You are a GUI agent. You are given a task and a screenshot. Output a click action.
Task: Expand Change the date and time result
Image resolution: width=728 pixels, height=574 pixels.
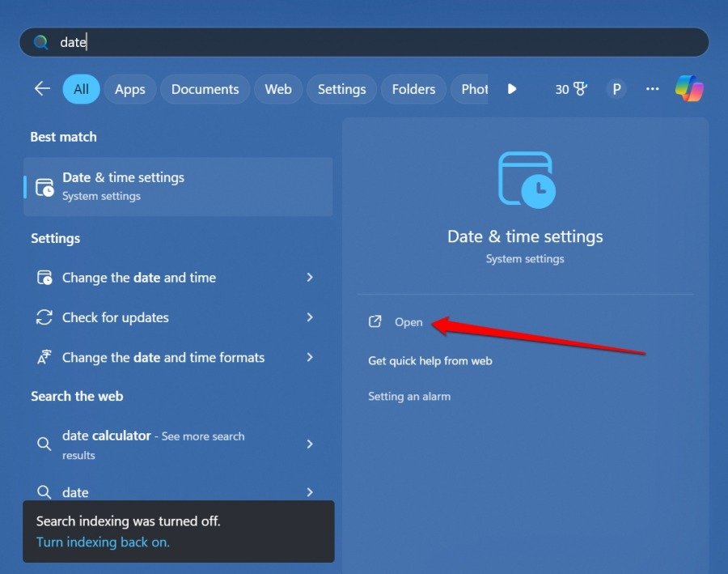(x=309, y=278)
